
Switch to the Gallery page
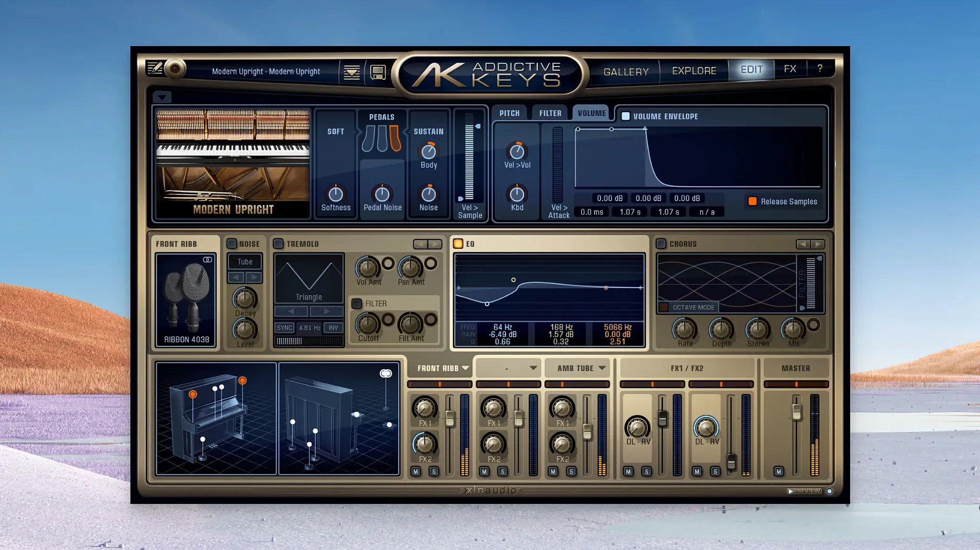pyautogui.click(x=626, y=72)
